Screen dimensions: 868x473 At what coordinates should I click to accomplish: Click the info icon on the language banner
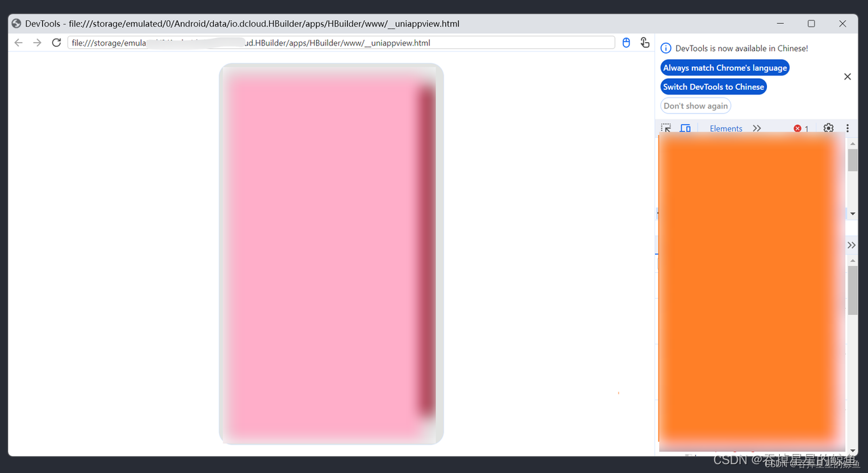coord(665,48)
